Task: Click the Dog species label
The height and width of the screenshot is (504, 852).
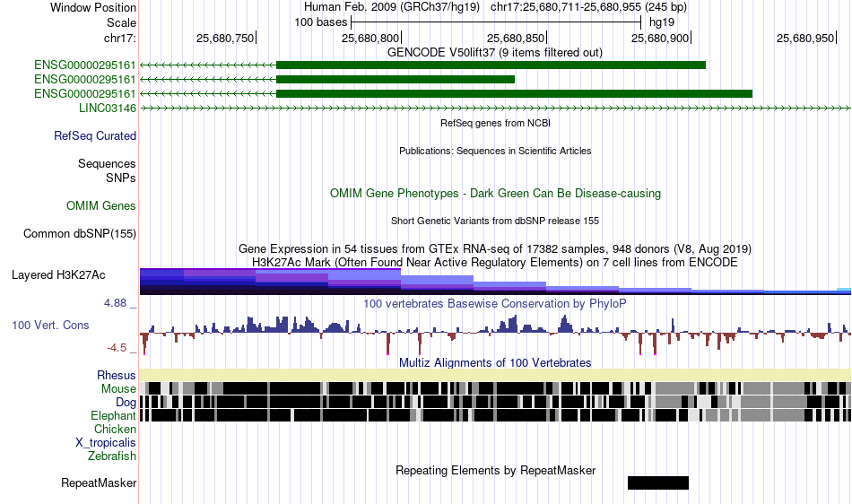Action: coord(126,403)
